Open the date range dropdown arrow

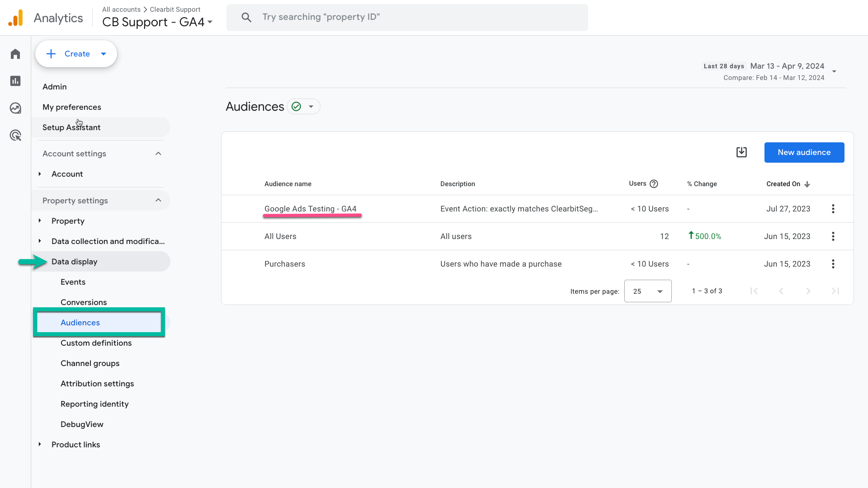[x=834, y=71]
